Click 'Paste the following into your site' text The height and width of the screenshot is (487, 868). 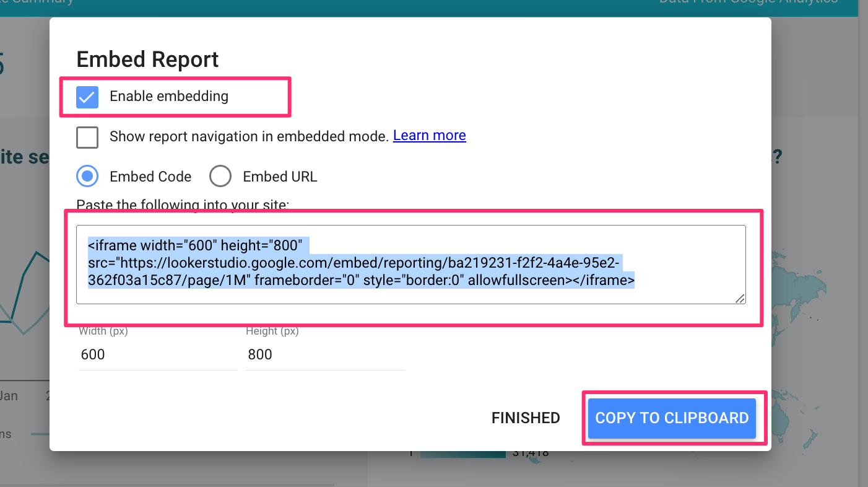pos(183,204)
